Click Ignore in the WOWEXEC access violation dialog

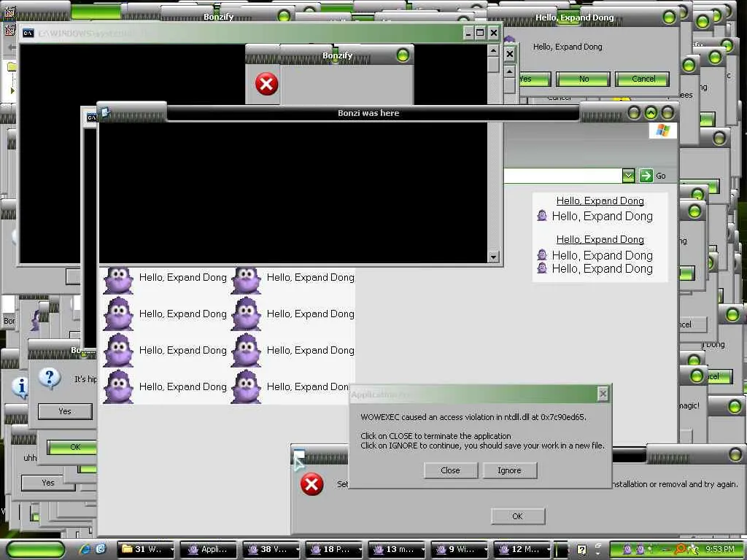click(x=509, y=470)
